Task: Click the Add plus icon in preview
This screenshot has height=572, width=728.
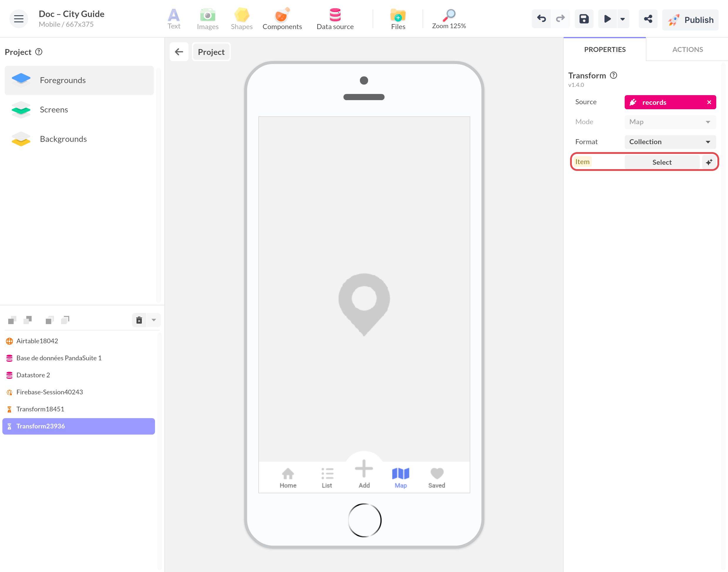Action: click(x=364, y=469)
